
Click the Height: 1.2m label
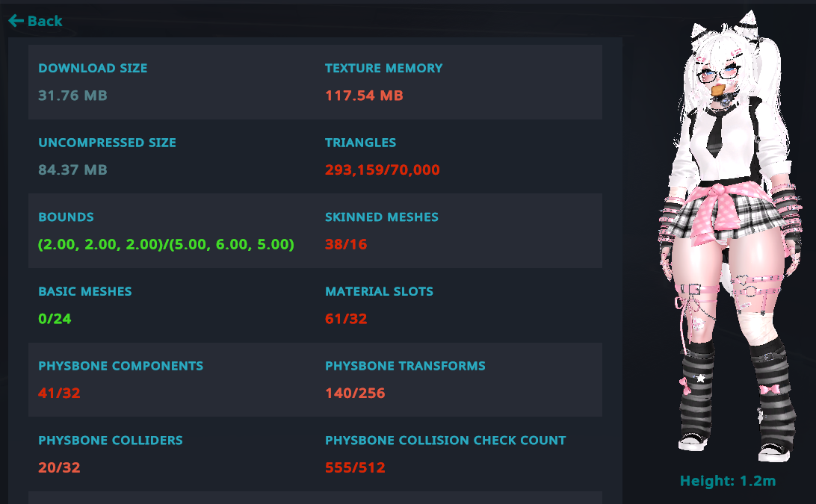(728, 481)
